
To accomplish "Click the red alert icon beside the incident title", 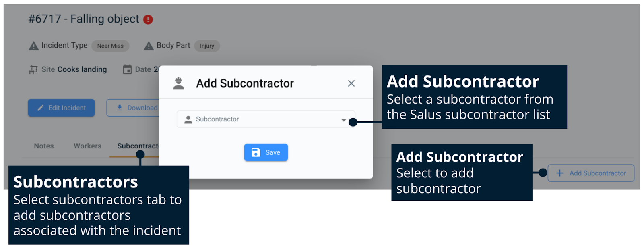I will tap(148, 19).
